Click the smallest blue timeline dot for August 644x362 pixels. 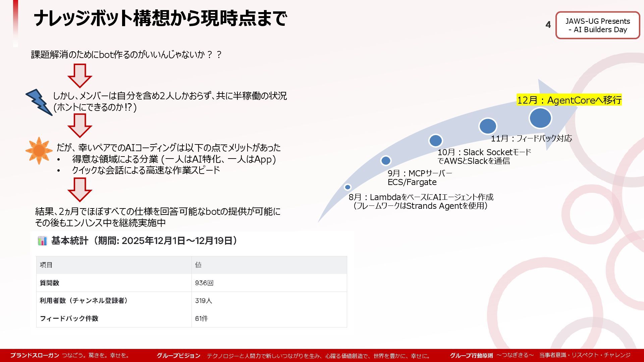pyautogui.click(x=347, y=187)
